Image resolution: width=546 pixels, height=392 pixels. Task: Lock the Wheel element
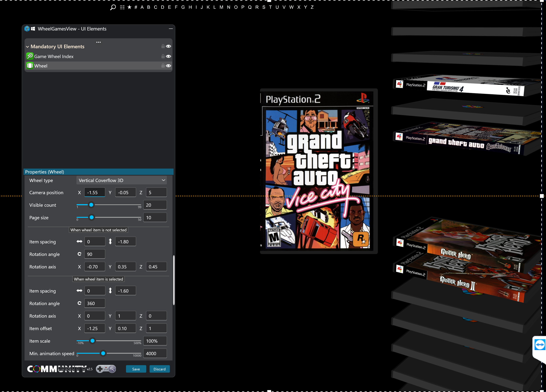tap(163, 66)
